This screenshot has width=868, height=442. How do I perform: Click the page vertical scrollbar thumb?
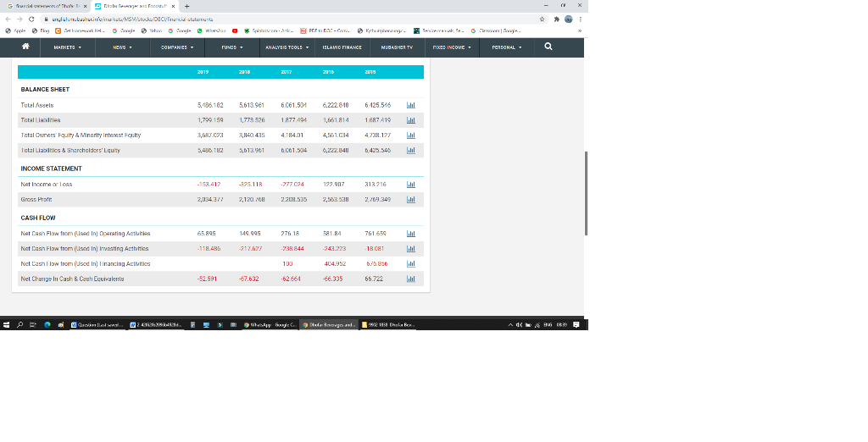click(586, 193)
